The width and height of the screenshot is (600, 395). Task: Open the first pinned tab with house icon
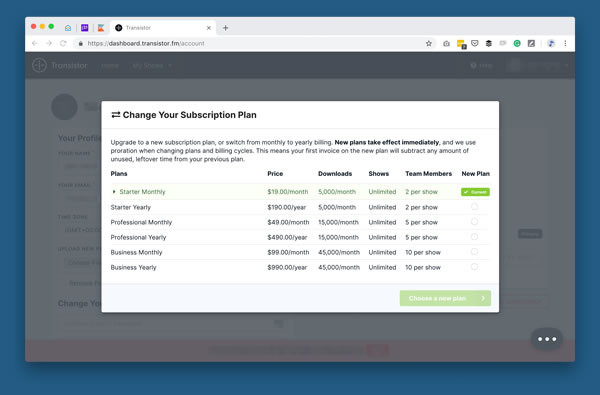(x=68, y=28)
